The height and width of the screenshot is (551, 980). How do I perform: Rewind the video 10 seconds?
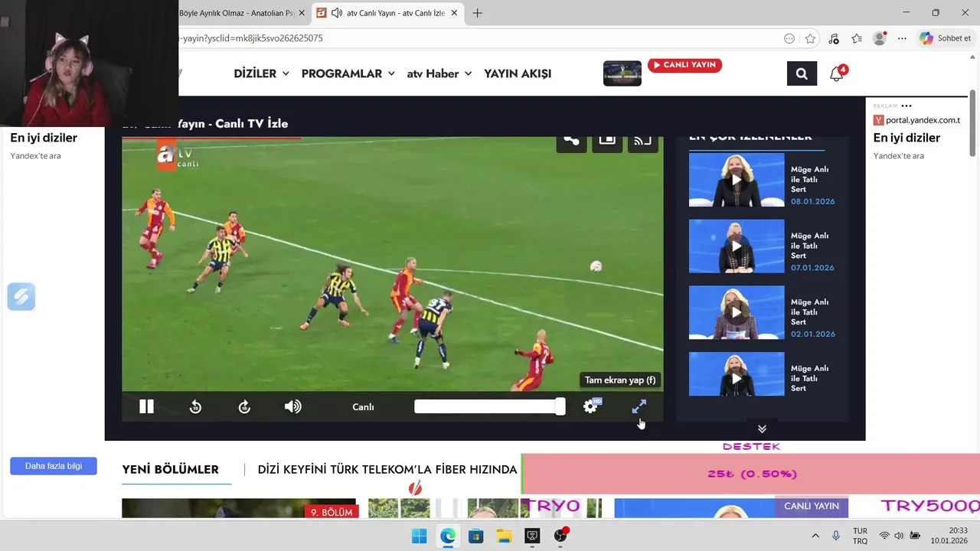click(195, 407)
